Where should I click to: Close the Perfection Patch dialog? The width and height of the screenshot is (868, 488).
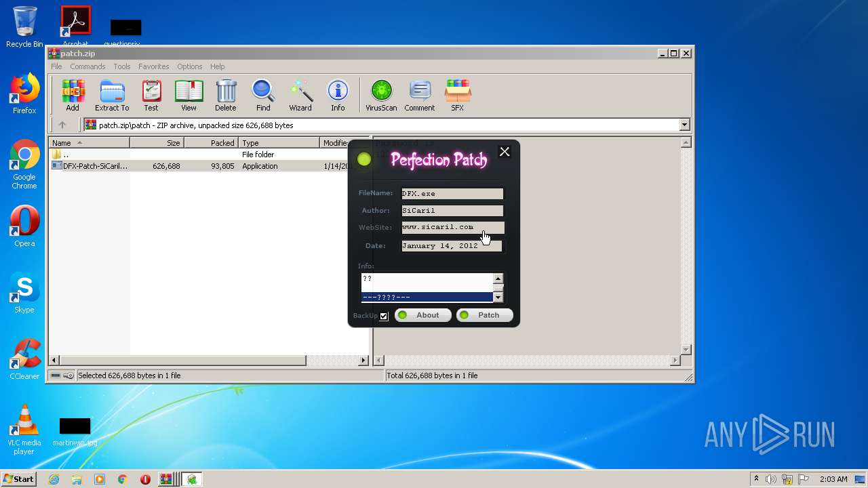point(505,152)
